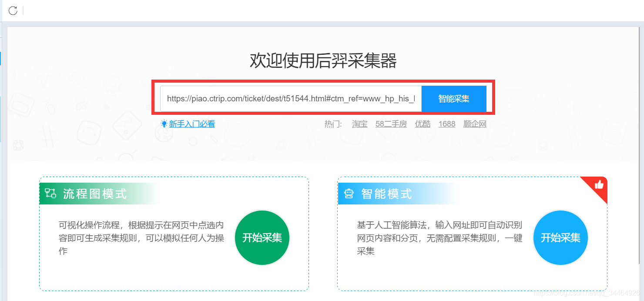The height and width of the screenshot is (301, 644).
Task: Click the 智能模式 heading
Action: (x=386, y=194)
